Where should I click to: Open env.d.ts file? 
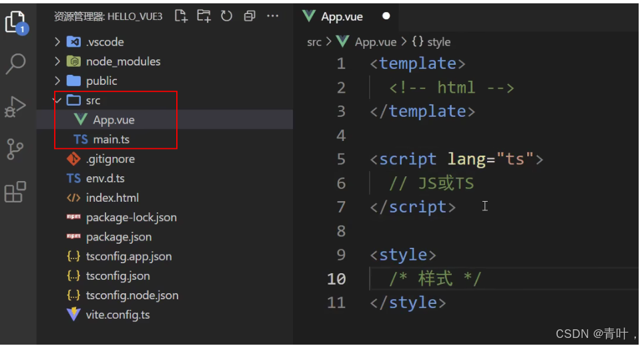tap(105, 178)
